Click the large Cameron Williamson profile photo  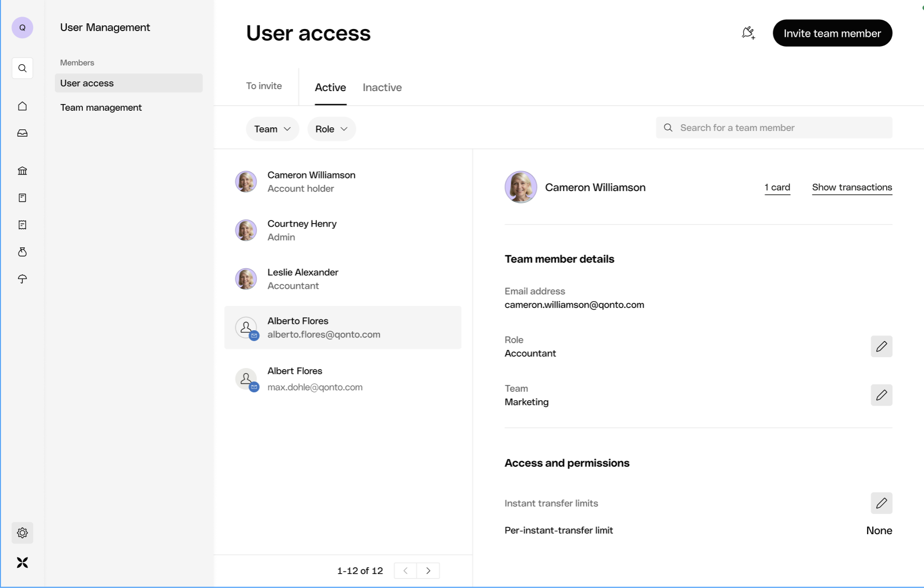tap(521, 187)
